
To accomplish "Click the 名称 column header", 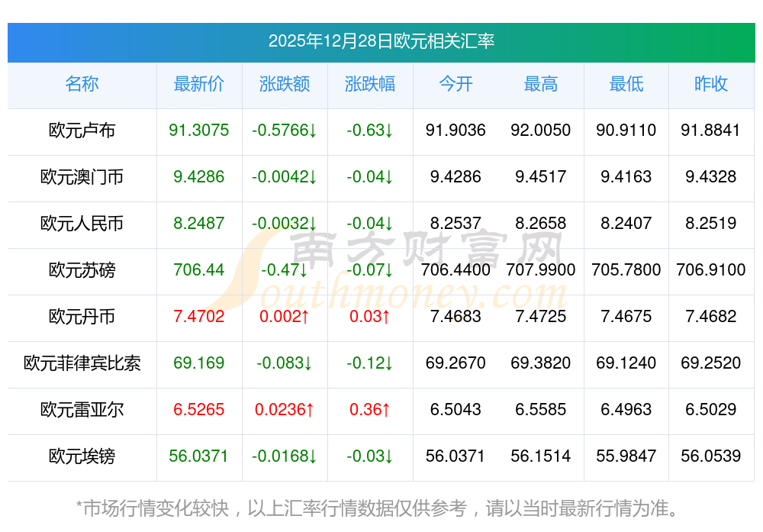I will [x=82, y=84].
